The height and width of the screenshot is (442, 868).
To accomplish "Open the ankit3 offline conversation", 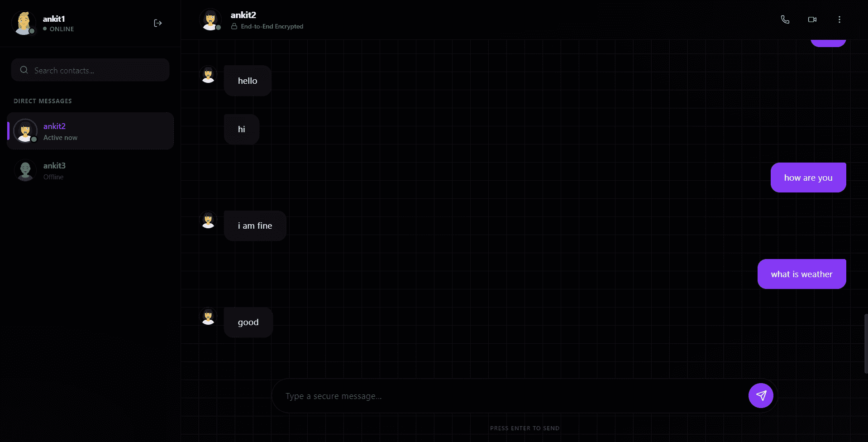I will coord(91,171).
